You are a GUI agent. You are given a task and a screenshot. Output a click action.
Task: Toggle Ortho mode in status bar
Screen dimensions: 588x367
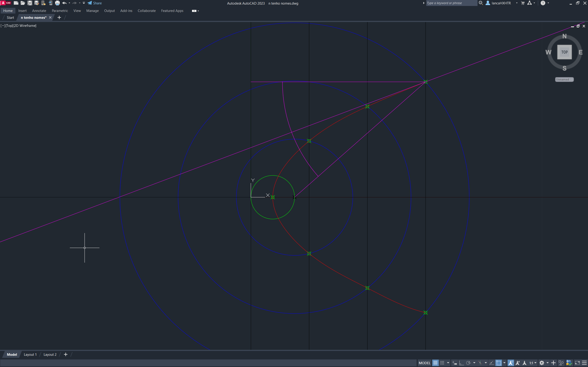461,363
